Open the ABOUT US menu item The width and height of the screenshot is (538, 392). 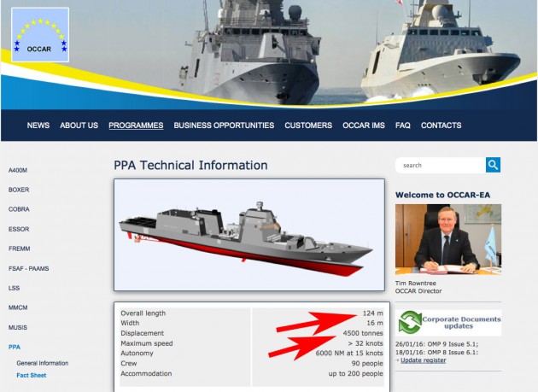pos(79,126)
